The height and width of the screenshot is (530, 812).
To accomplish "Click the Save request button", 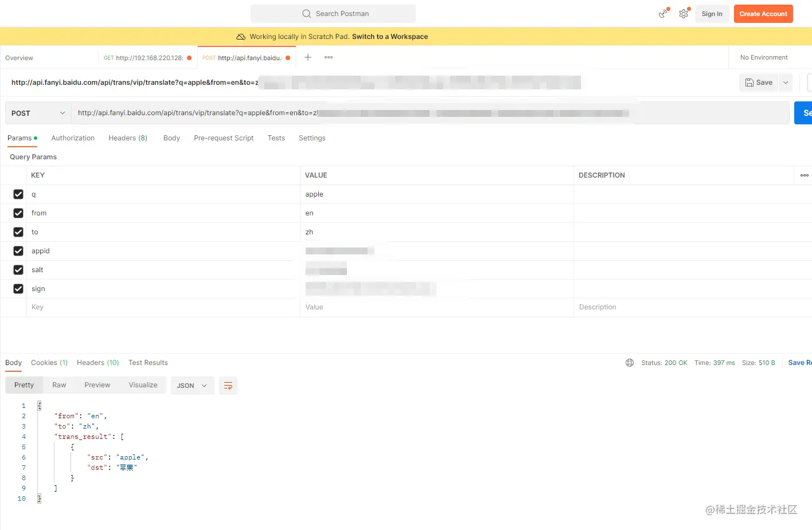I will 759,83.
